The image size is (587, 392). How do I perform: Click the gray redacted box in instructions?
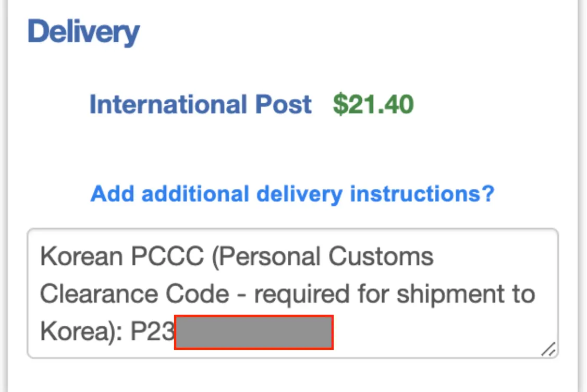click(253, 332)
